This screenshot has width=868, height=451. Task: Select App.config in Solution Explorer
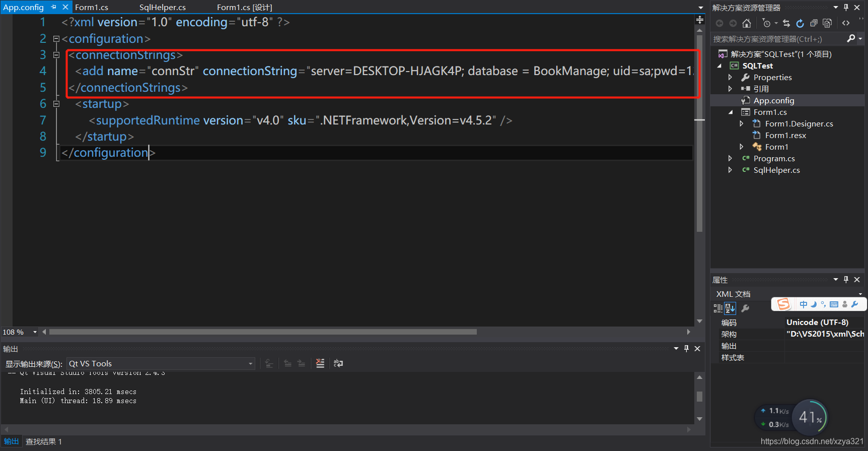click(x=774, y=100)
